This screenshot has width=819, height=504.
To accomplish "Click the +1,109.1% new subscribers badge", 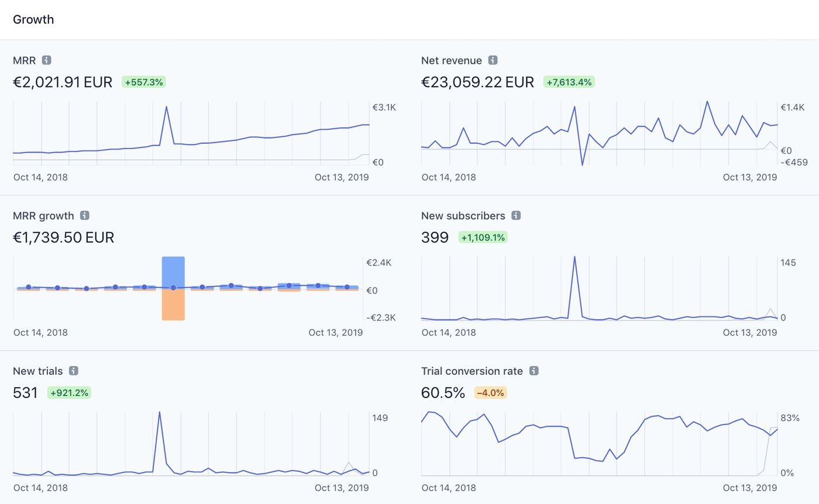I will click(483, 237).
